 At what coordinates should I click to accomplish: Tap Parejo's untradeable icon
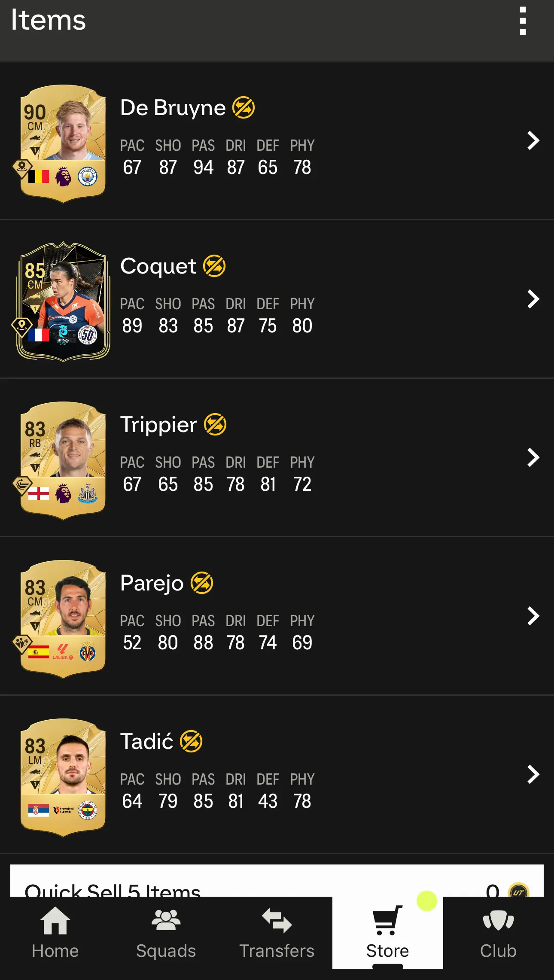click(202, 583)
